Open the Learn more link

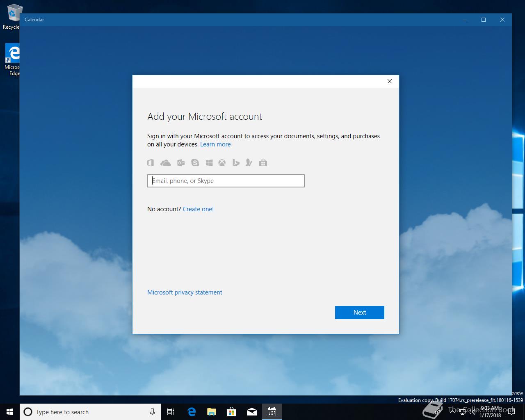tap(215, 144)
